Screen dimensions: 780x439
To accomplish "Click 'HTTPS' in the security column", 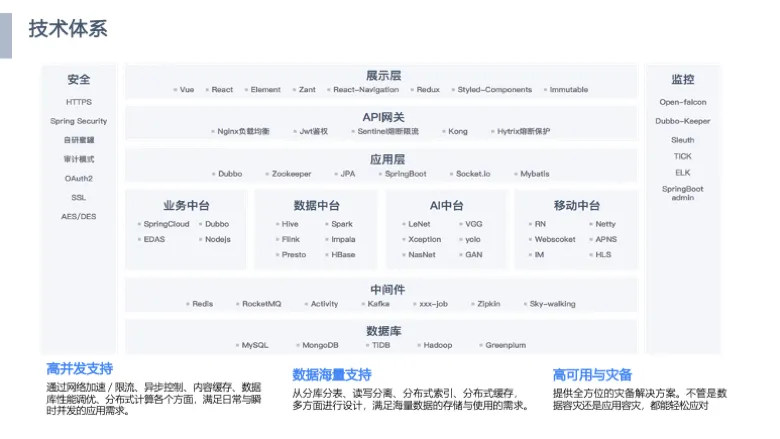I will (79, 102).
